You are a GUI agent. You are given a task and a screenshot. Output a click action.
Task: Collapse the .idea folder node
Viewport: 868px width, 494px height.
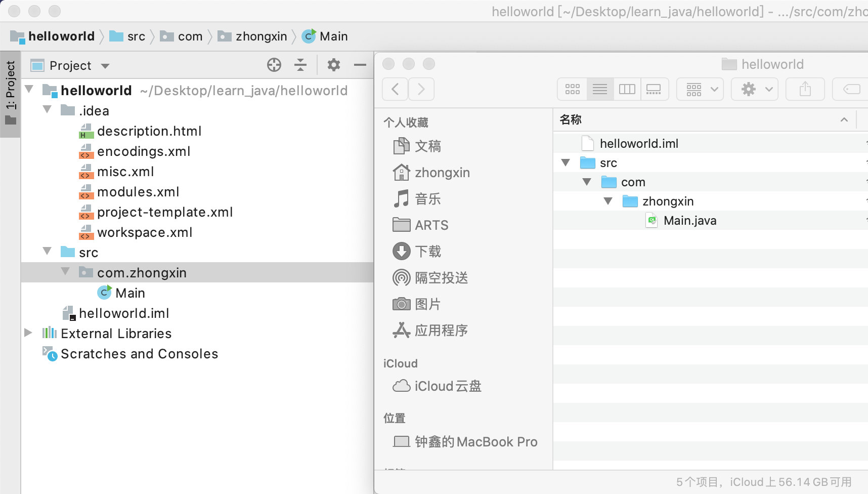pos(48,110)
